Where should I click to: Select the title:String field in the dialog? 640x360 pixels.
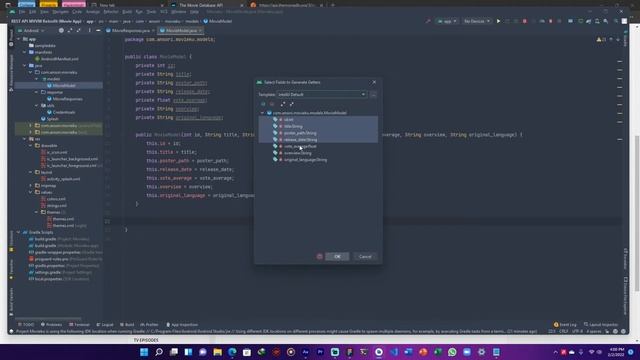pos(318,126)
